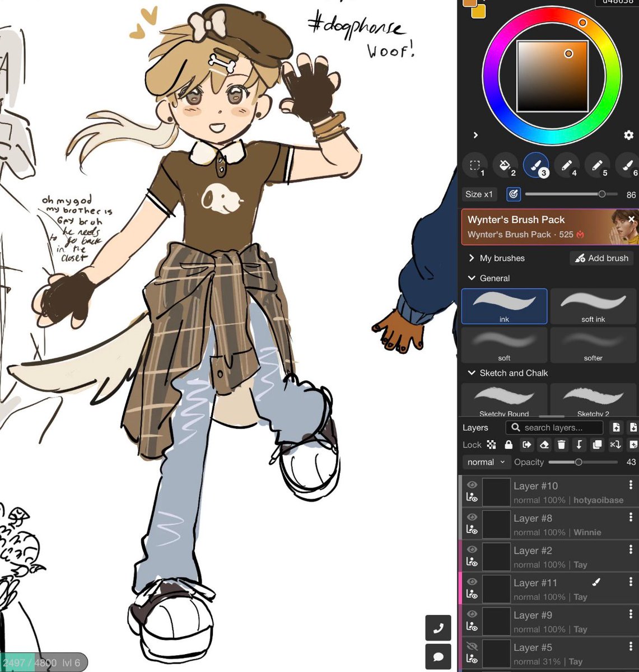Viewport: 639px width, 672px height.
Task: Close the Wynter's Brush Pack banner
Action: point(631,219)
